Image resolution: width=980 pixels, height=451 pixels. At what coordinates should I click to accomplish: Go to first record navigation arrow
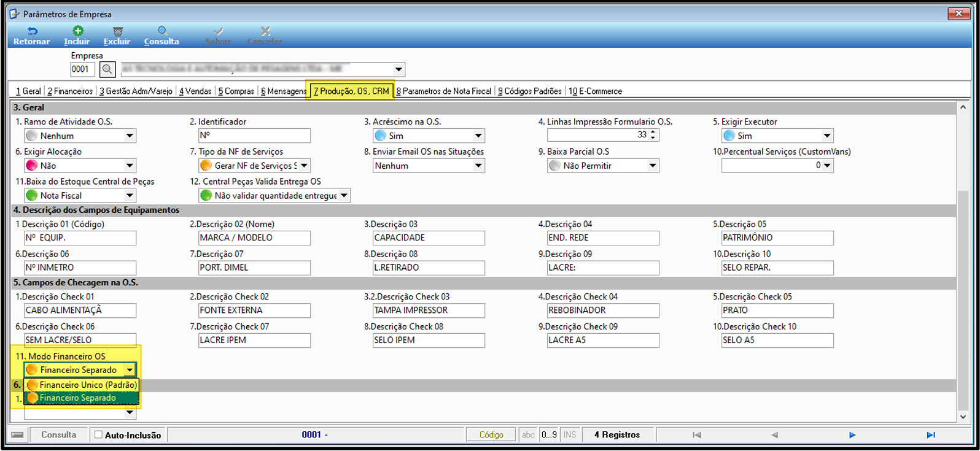696,435
